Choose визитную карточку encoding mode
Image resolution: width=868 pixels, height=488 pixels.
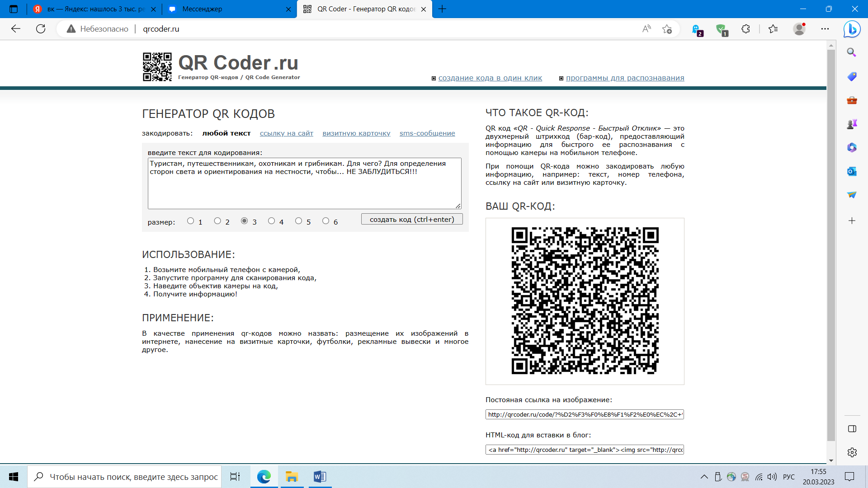[x=356, y=133]
